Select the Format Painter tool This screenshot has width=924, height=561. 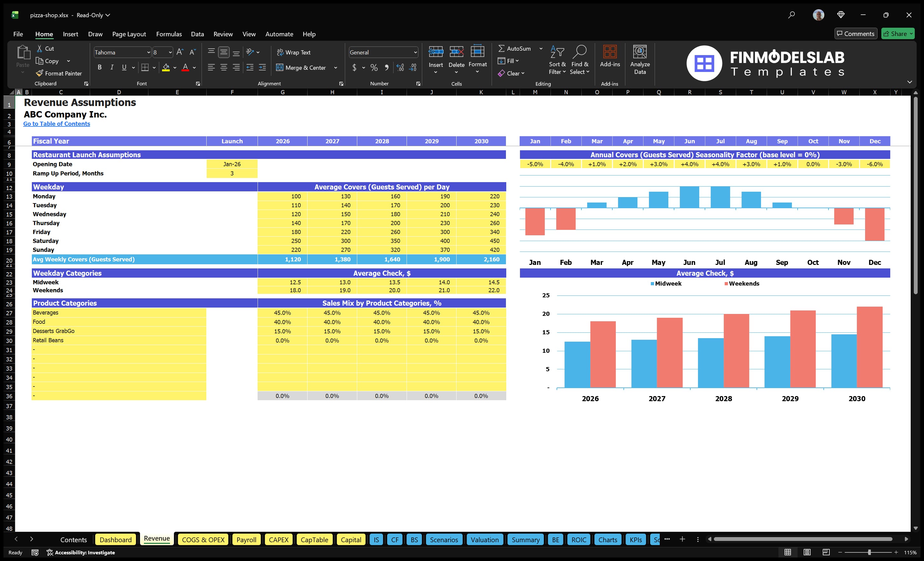[x=59, y=73]
